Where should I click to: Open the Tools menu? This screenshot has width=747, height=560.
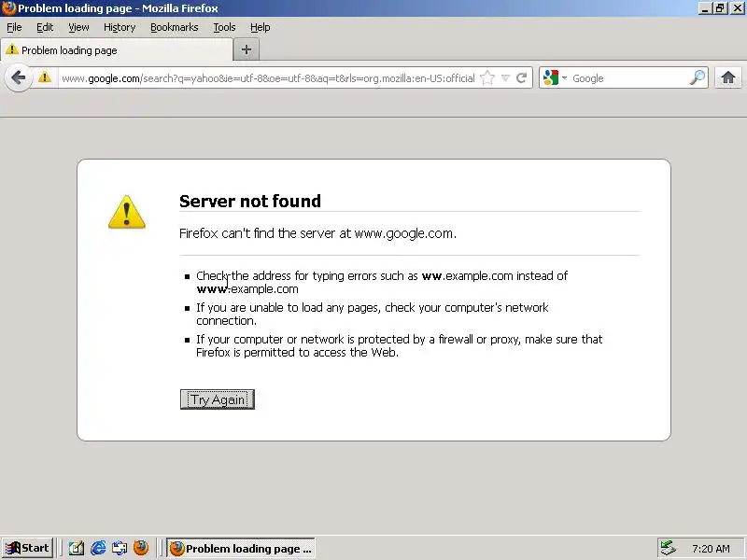(224, 27)
